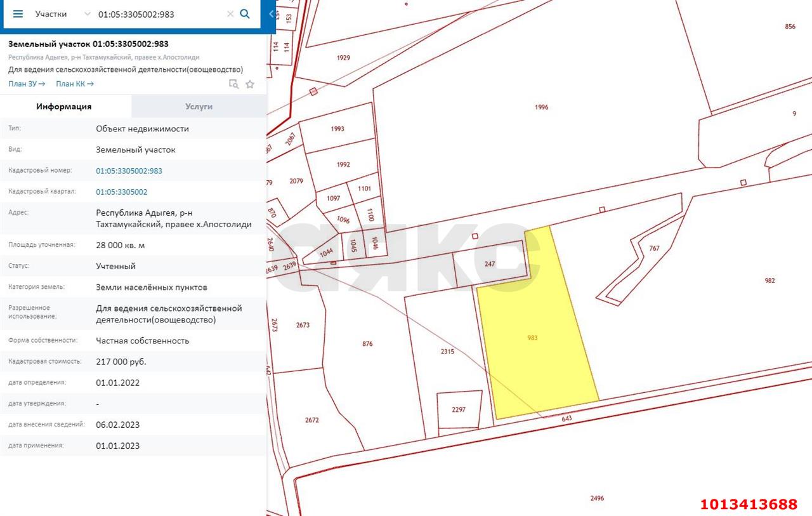
Task: Open the План ЗУ link
Action: [27, 84]
